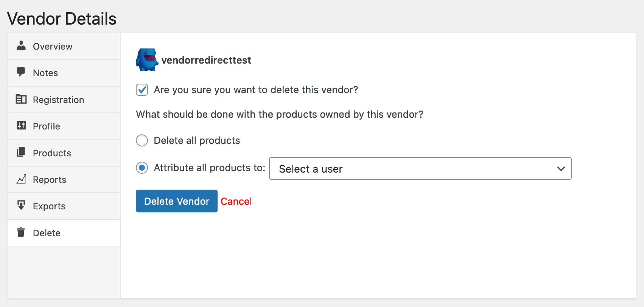Go to the Profile tab

47,126
